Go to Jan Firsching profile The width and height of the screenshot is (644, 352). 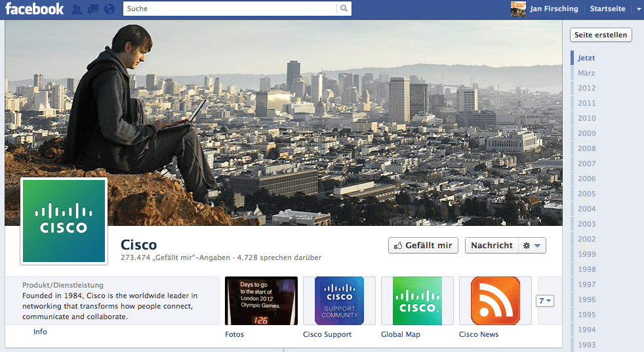tap(553, 9)
